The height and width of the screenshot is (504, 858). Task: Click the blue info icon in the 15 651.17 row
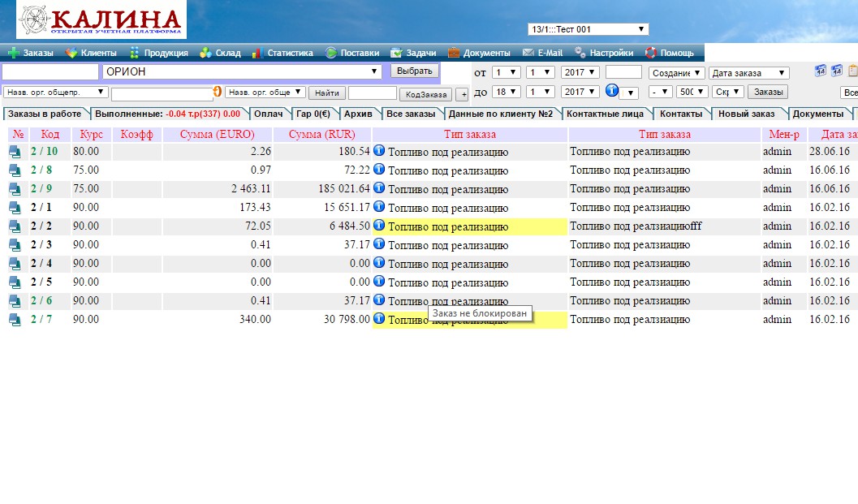378,206
